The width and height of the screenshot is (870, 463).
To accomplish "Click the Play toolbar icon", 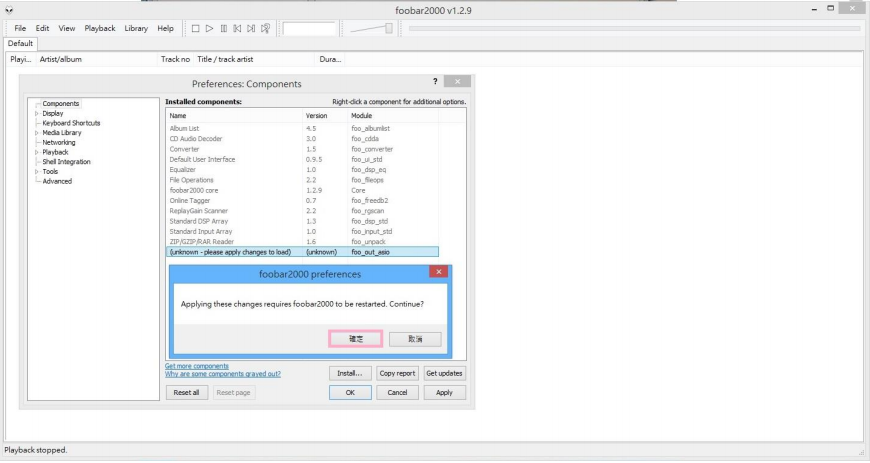I will (209, 28).
